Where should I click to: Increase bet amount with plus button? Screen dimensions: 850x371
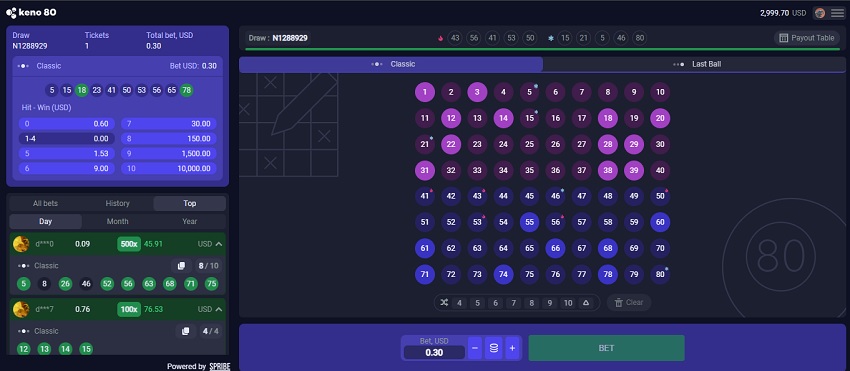(x=512, y=348)
